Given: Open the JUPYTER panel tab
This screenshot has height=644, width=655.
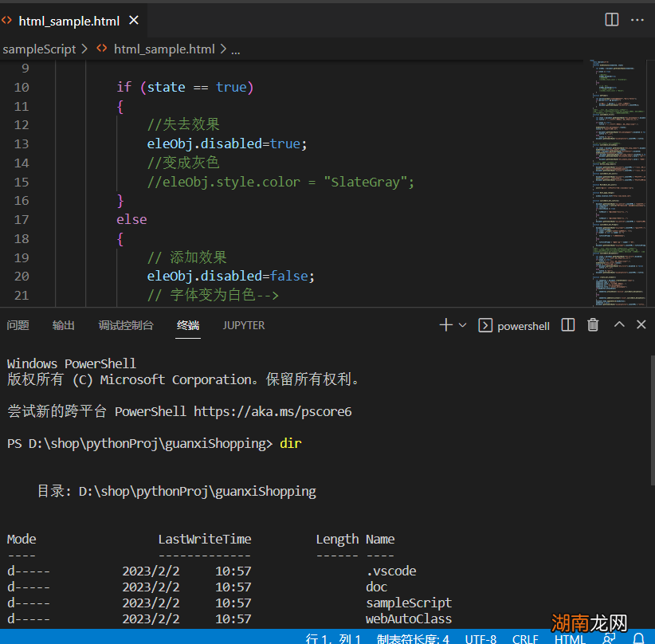Looking at the screenshot, I should 244,325.
